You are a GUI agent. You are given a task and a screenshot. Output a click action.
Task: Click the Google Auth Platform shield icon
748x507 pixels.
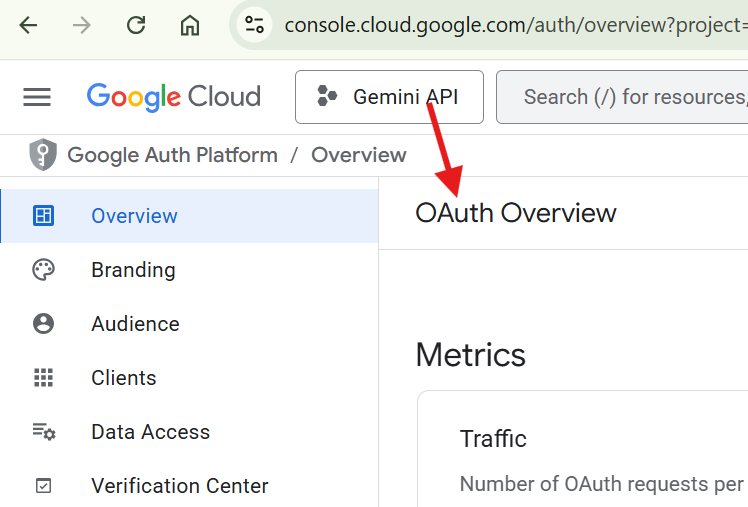click(x=43, y=155)
